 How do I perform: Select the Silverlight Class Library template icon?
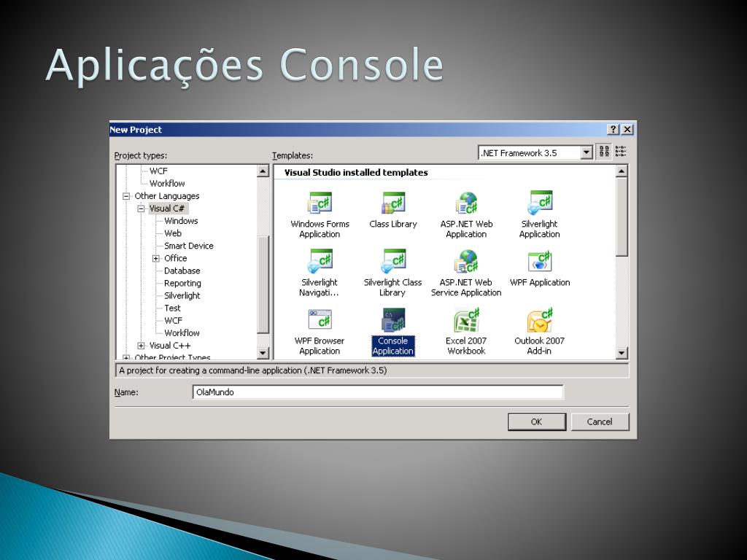(x=393, y=261)
